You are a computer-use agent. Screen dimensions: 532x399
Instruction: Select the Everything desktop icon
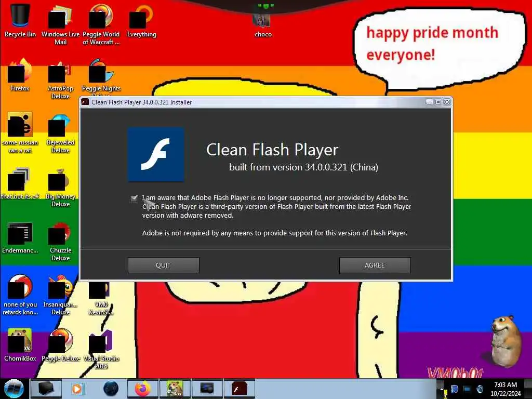click(141, 20)
